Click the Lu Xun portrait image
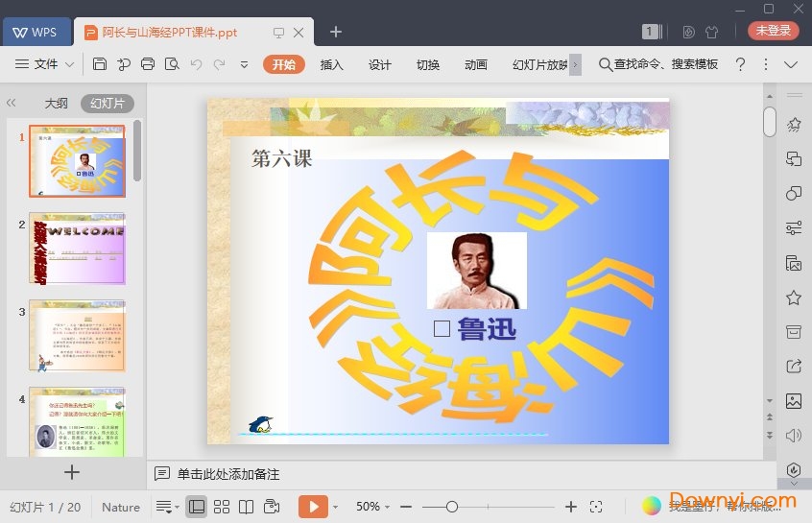The width and height of the screenshot is (812, 523). click(x=476, y=271)
